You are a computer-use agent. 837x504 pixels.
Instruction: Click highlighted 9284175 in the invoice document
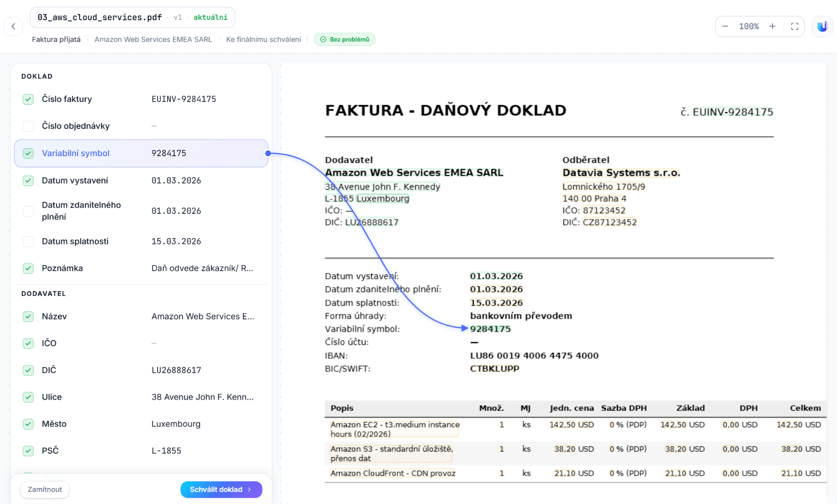pyautogui.click(x=490, y=329)
